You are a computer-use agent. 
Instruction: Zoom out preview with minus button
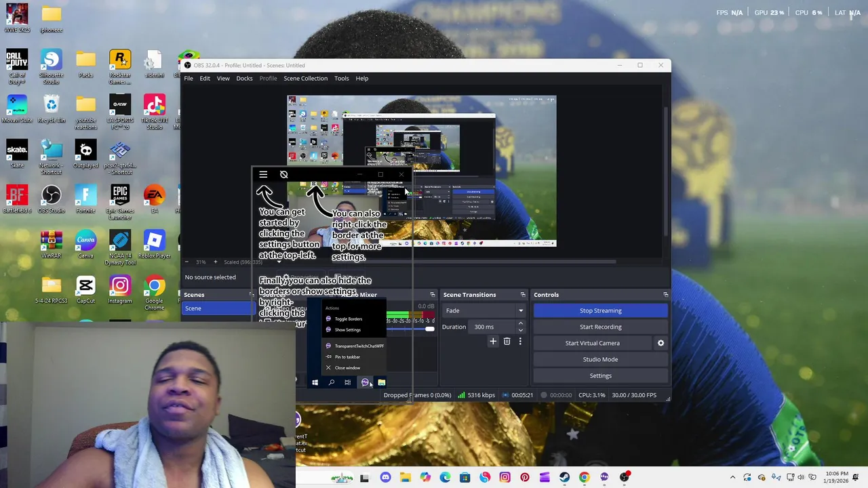click(186, 262)
